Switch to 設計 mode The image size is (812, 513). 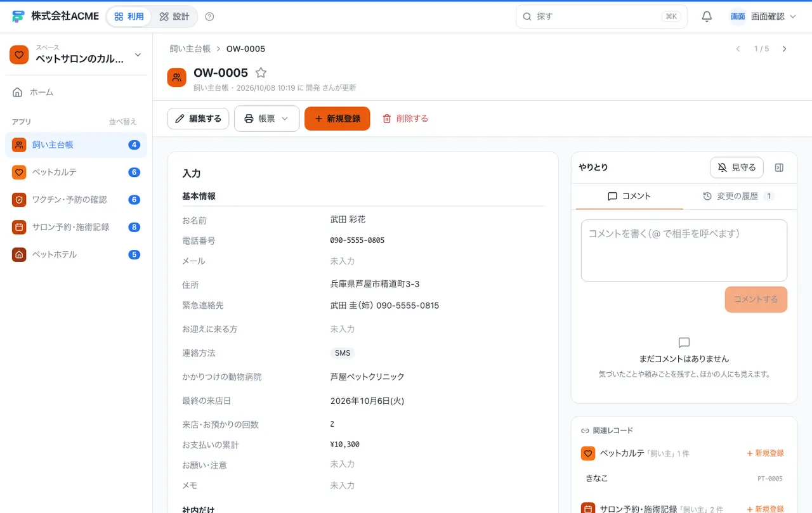[174, 16]
